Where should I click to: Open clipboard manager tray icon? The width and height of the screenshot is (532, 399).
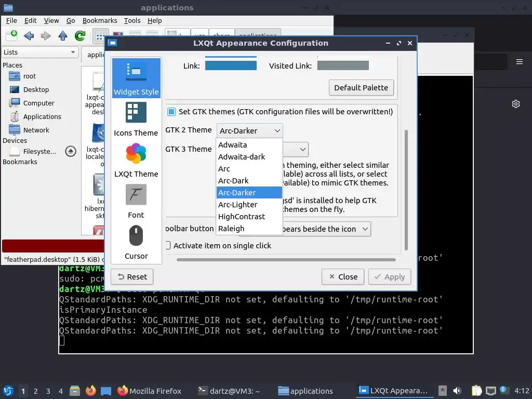click(477, 391)
